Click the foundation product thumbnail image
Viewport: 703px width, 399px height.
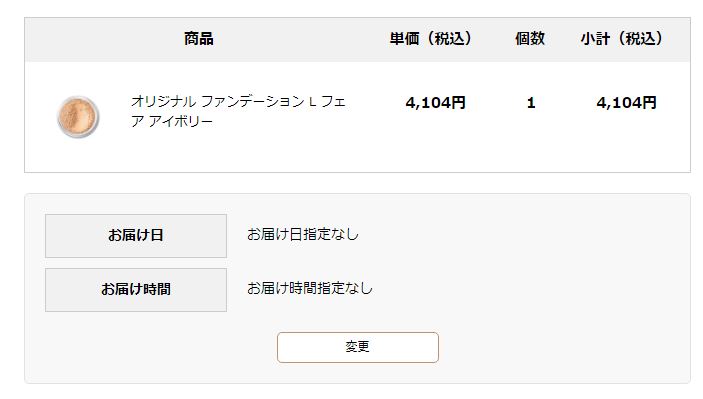[x=78, y=117]
